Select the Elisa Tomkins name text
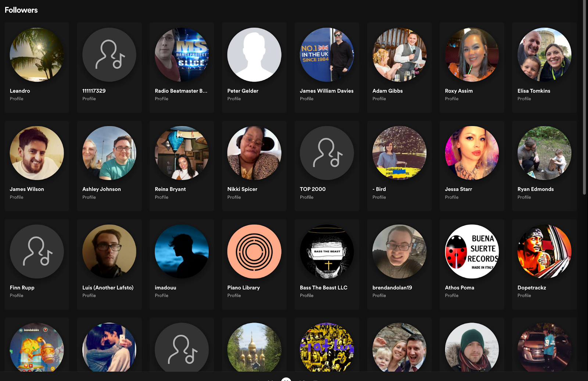588x381 pixels. point(534,91)
